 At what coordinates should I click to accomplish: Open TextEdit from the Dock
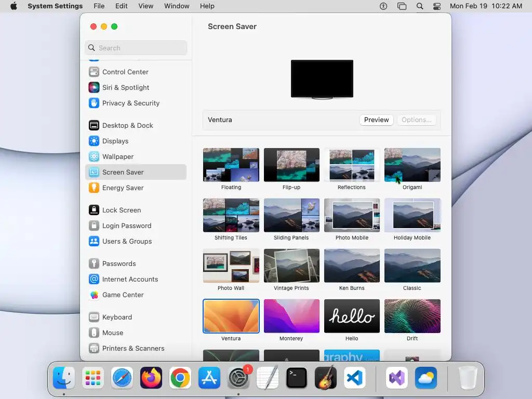point(268,378)
